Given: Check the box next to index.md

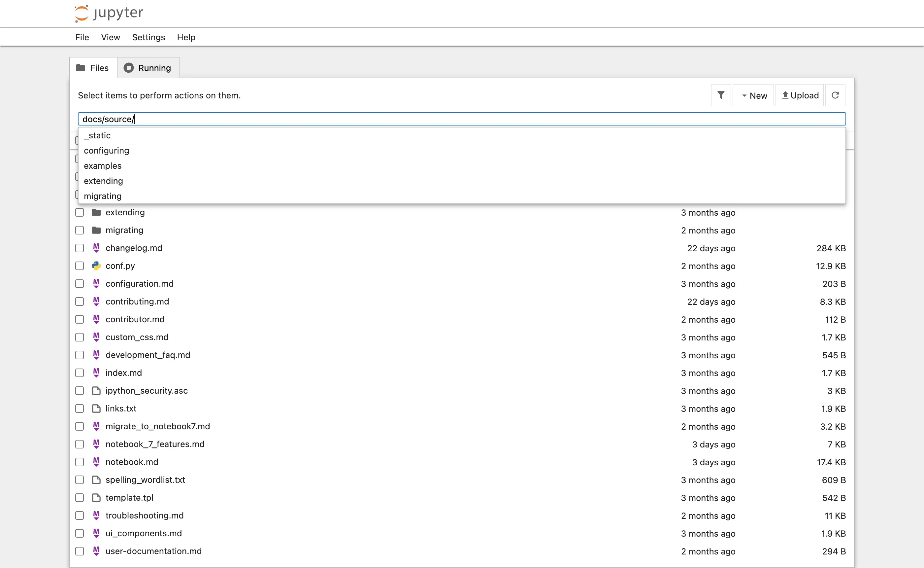Looking at the screenshot, I should coord(80,373).
